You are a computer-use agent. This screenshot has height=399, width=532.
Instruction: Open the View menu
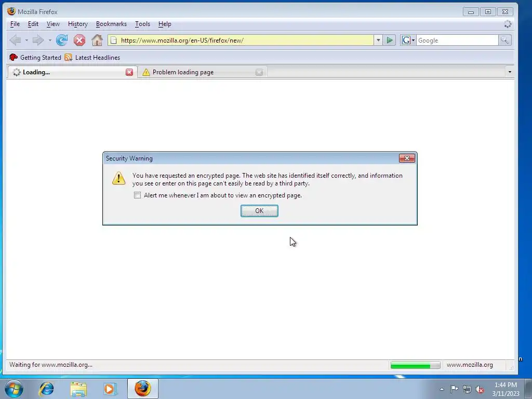pyautogui.click(x=53, y=24)
